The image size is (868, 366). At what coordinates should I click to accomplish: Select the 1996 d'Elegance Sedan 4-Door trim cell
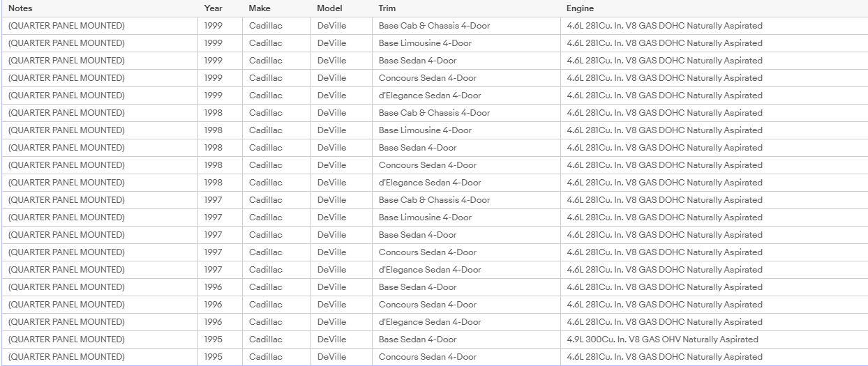[467, 322]
